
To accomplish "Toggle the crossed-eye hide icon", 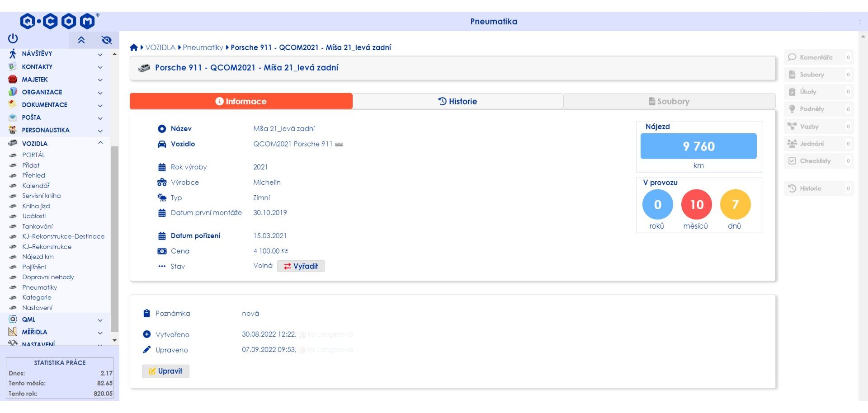I will pos(107,40).
